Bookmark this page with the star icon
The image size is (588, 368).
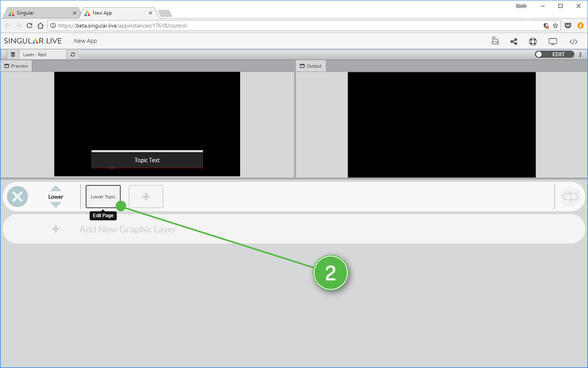(x=555, y=26)
